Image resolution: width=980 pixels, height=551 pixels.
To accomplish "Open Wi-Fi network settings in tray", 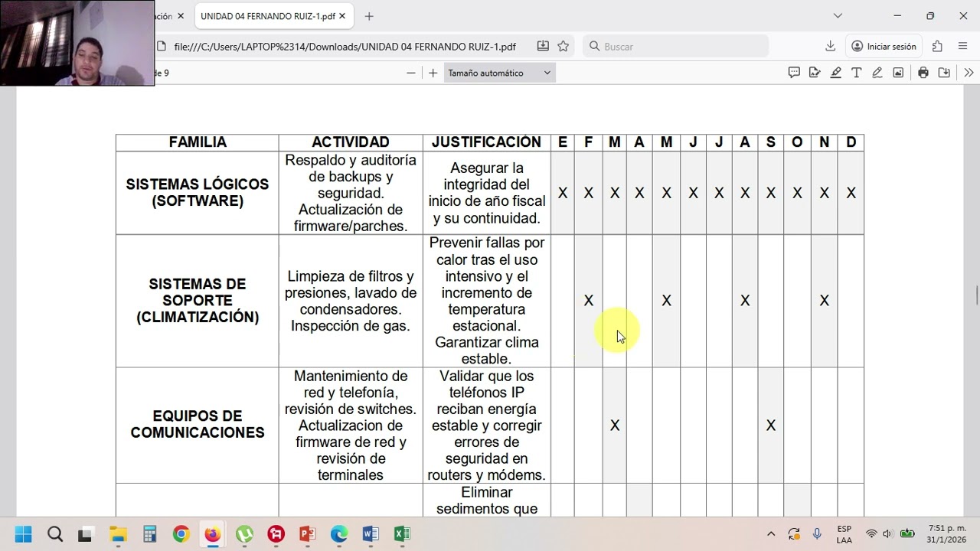I will (x=871, y=533).
